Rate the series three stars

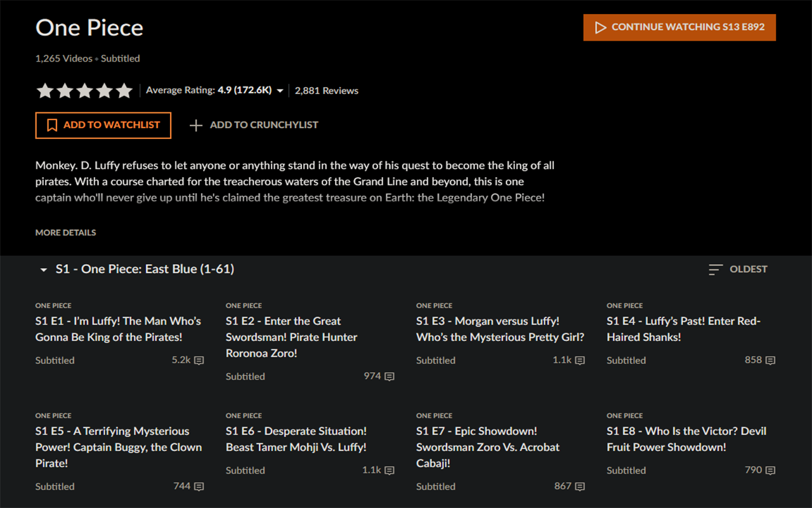[84, 90]
